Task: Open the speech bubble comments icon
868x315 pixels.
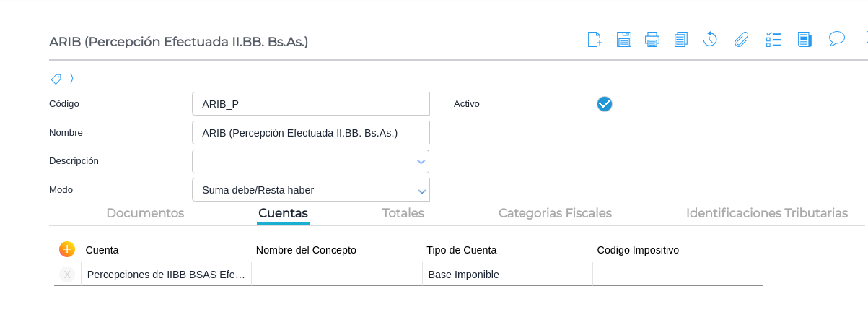Action: tap(837, 39)
